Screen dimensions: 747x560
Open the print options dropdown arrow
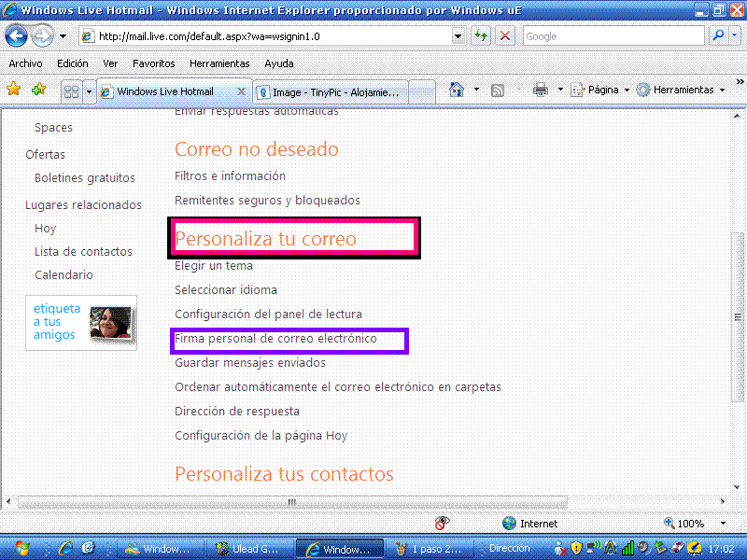click(560, 89)
